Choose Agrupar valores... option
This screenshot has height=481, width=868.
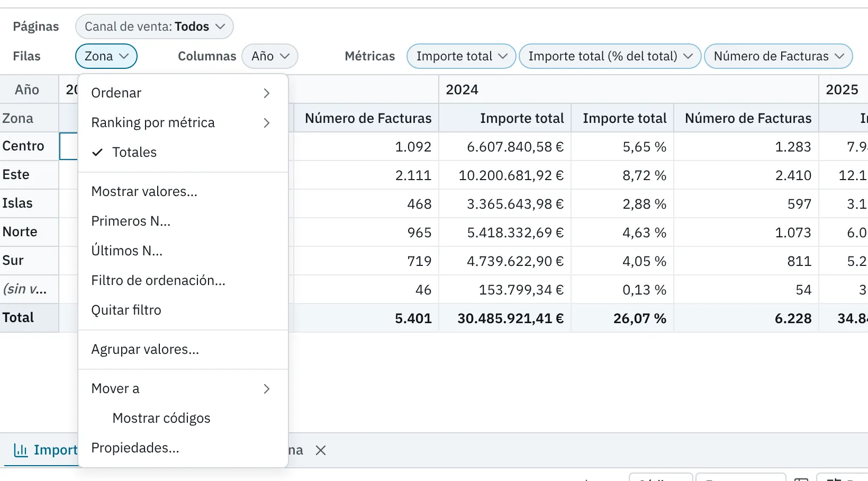[x=183, y=350]
